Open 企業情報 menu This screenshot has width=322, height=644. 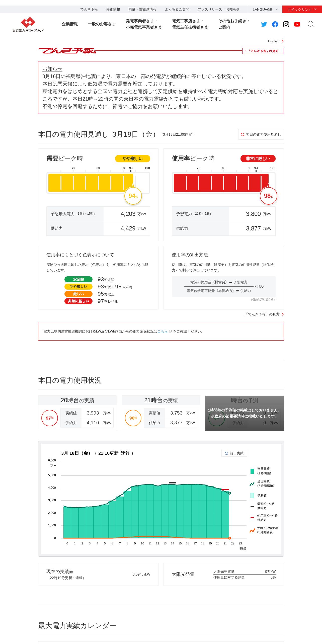point(70,24)
